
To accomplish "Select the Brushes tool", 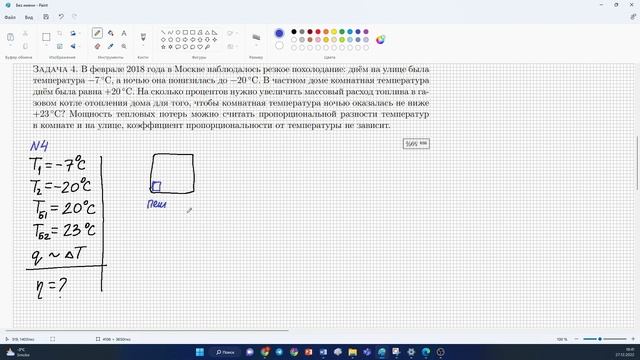I will pos(143,37).
